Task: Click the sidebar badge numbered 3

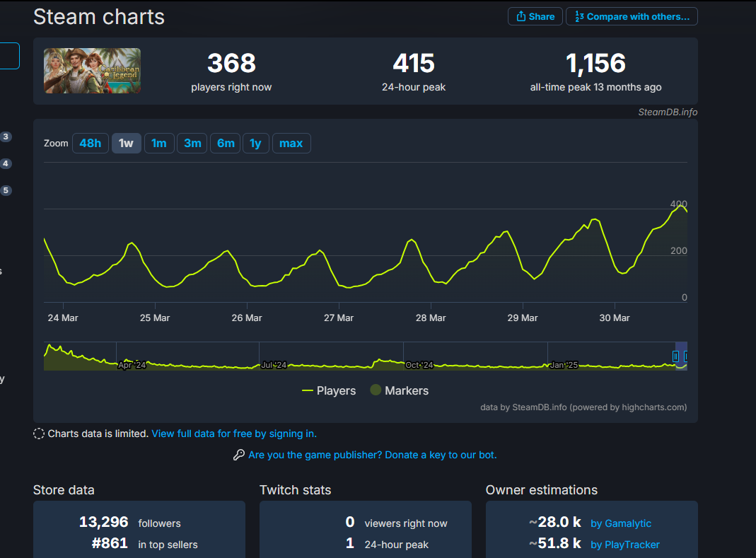Action: [6, 136]
